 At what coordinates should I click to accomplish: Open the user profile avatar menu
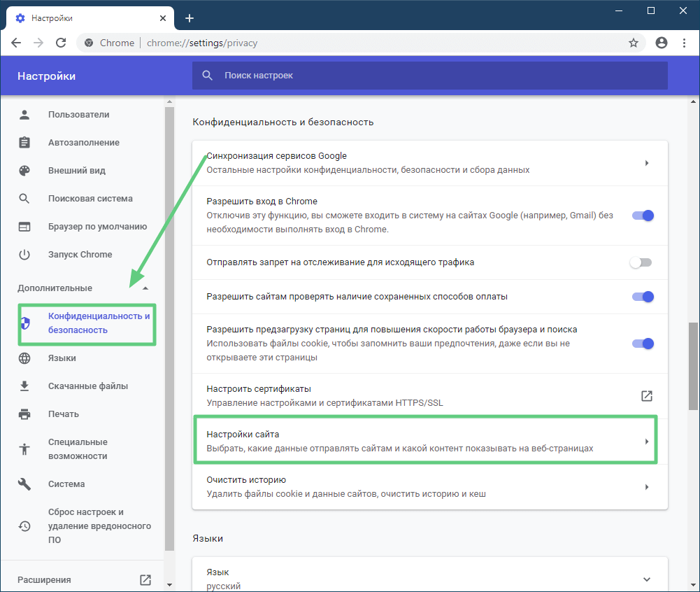(x=662, y=43)
